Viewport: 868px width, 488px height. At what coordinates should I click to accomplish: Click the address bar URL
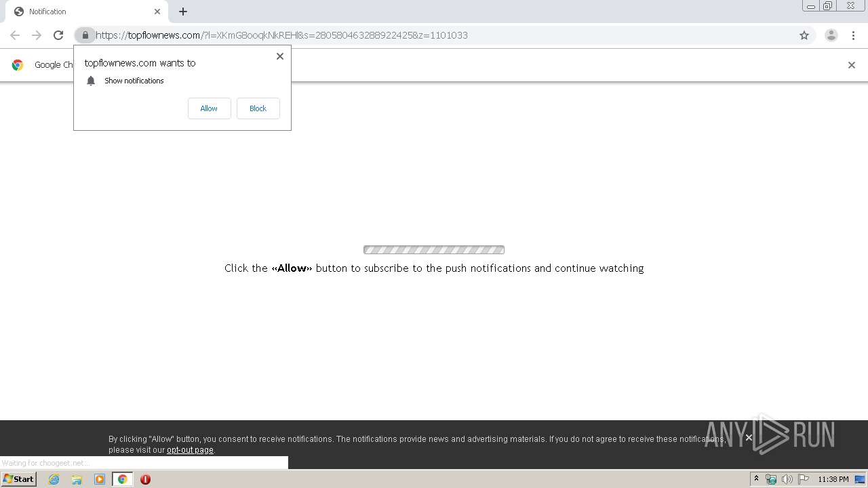(x=281, y=35)
